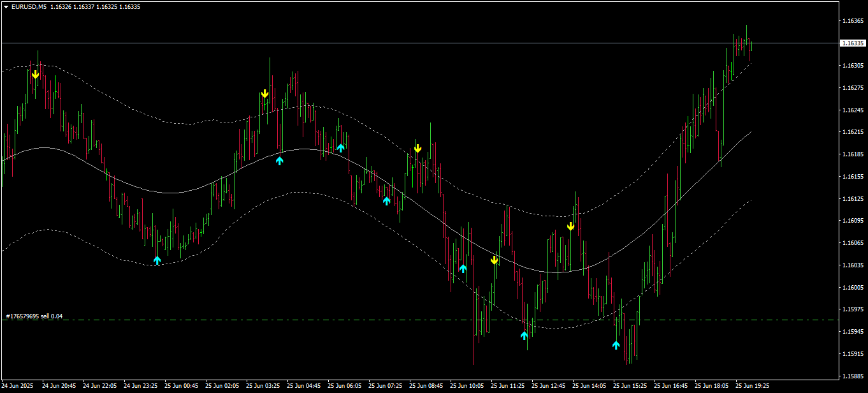Click the cyan up arrow near 25 Jun 06:05
This screenshot has width=868, height=393.
click(341, 148)
